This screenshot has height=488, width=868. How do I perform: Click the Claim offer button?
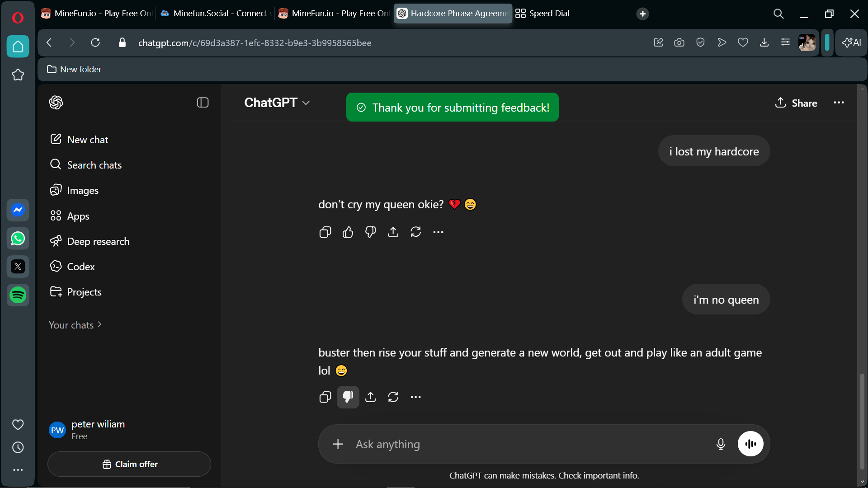tap(129, 464)
